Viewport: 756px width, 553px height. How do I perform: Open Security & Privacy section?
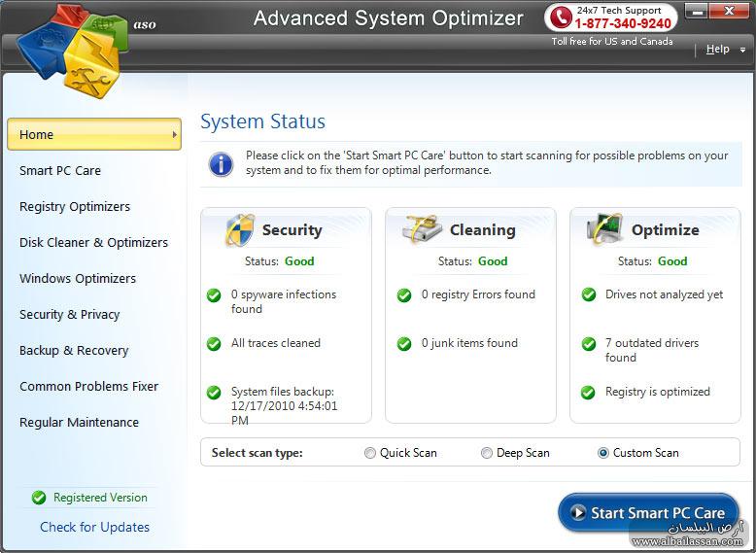tap(69, 314)
